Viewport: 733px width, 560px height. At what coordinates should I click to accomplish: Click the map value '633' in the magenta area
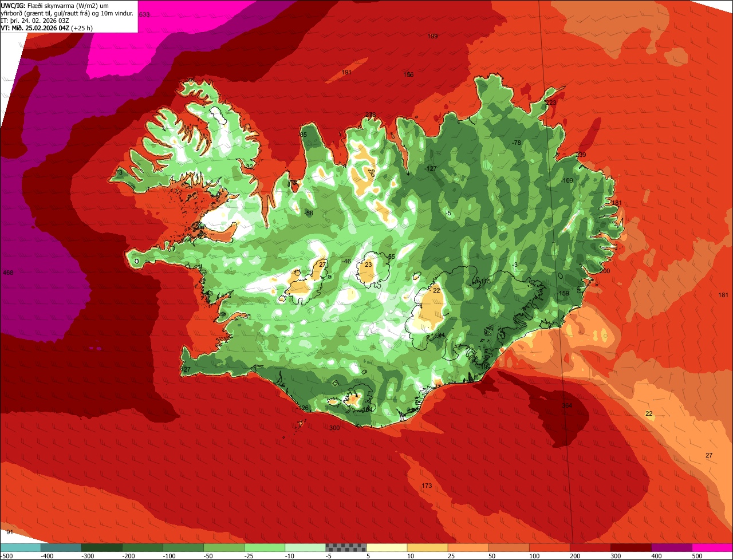[144, 14]
